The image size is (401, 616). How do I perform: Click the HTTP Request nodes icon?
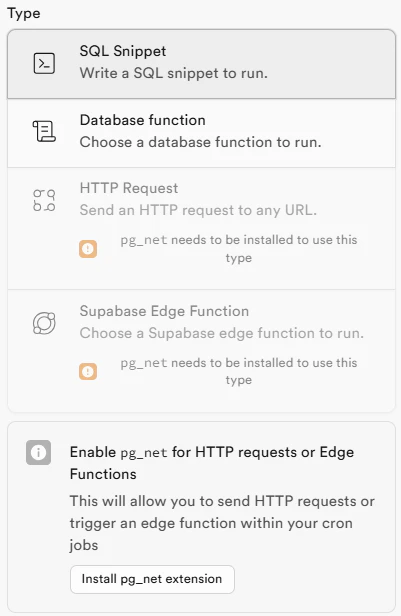pyautogui.click(x=44, y=200)
